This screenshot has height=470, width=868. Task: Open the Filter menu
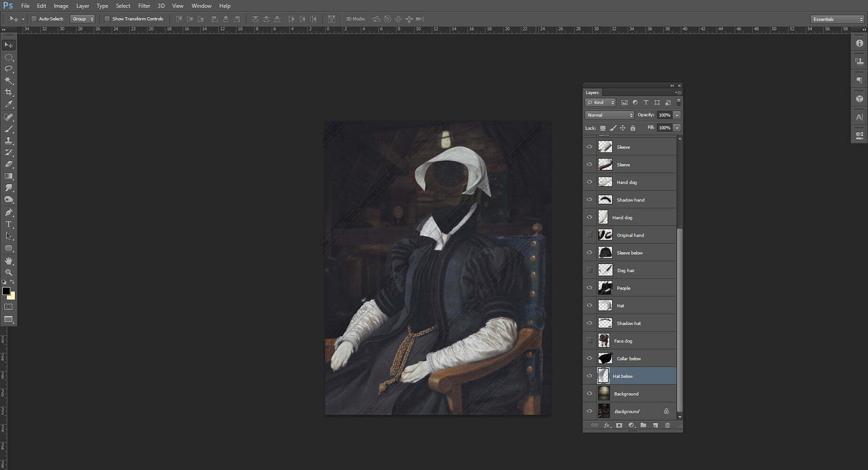pos(144,6)
